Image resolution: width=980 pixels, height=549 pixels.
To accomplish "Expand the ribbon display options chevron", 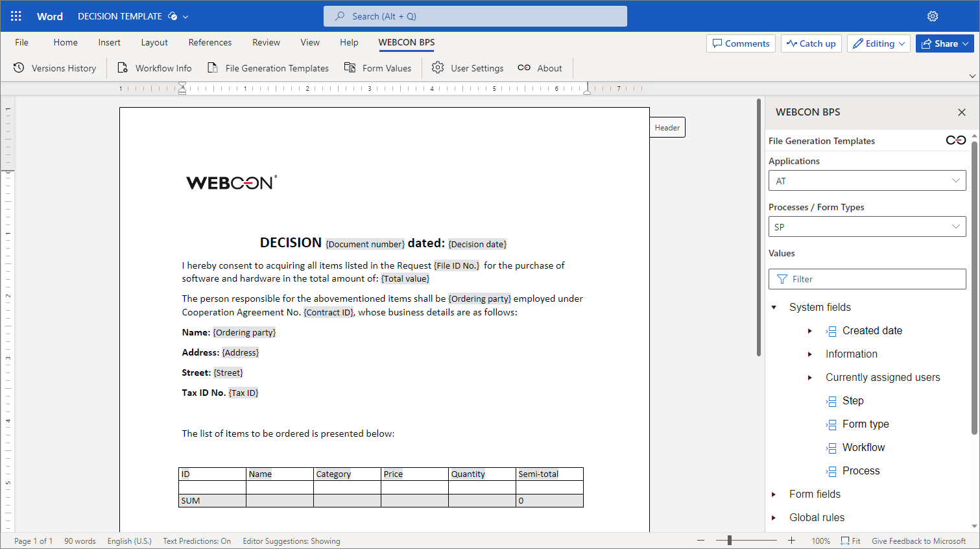I will [x=972, y=76].
